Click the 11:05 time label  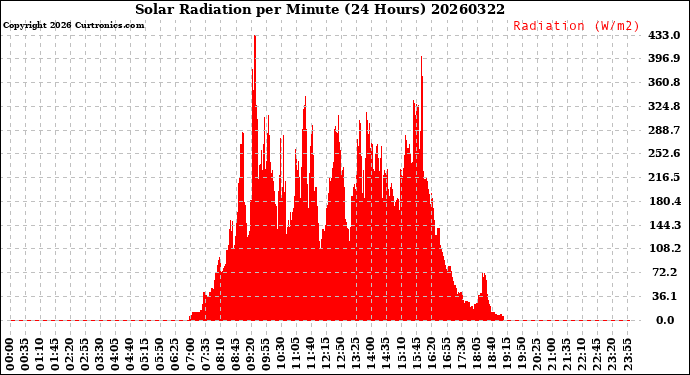[x=295, y=355]
